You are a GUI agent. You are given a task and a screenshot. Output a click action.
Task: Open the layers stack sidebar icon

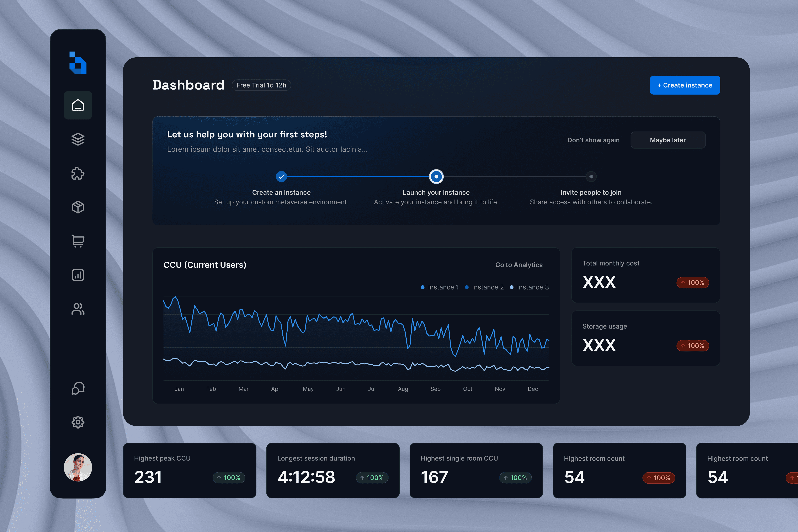click(78, 139)
